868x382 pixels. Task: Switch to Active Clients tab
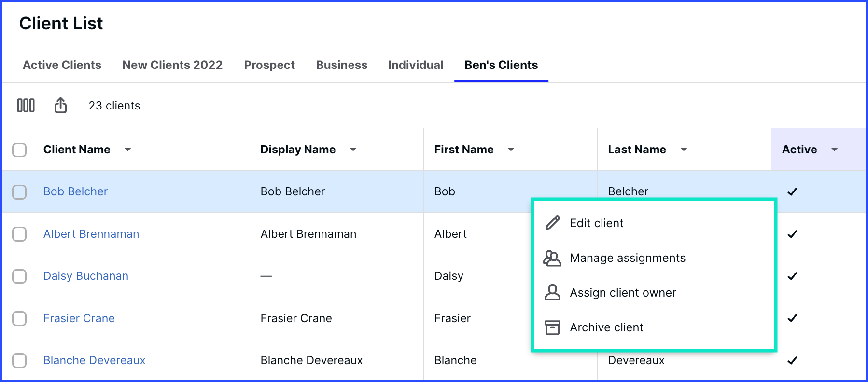click(62, 65)
